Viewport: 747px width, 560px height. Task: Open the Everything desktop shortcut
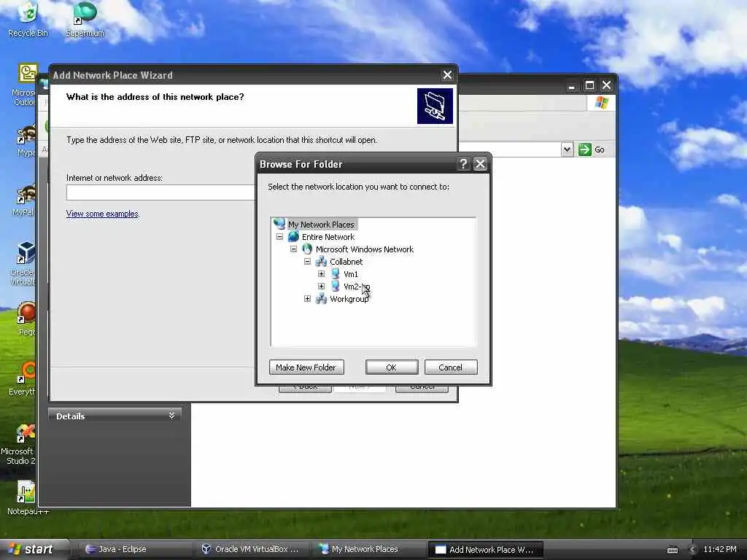tap(23, 378)
